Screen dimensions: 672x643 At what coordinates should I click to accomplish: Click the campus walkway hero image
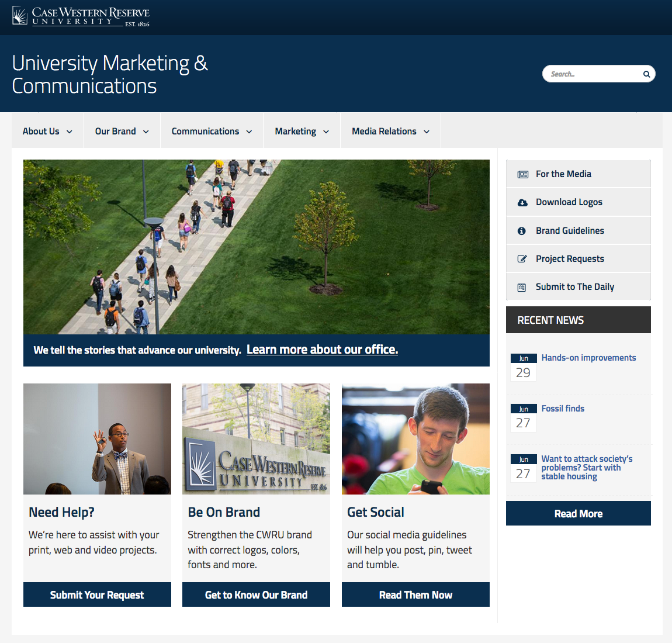pos(257,247)
